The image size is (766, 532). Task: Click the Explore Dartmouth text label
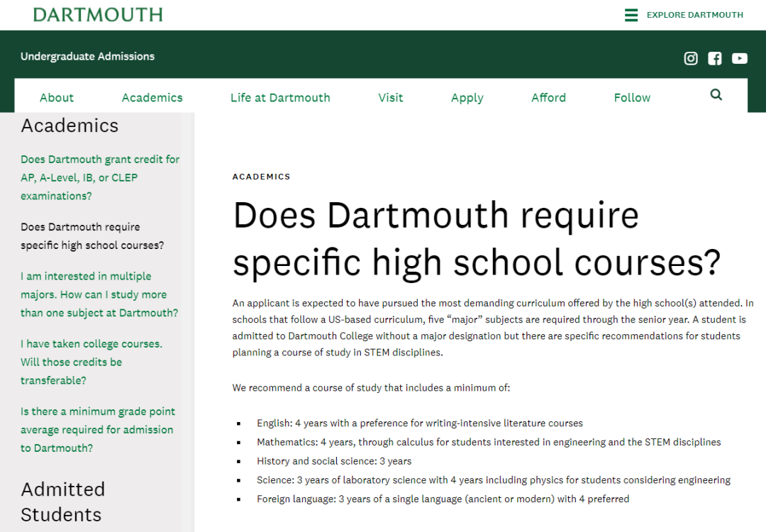click(x=694, y=15)
